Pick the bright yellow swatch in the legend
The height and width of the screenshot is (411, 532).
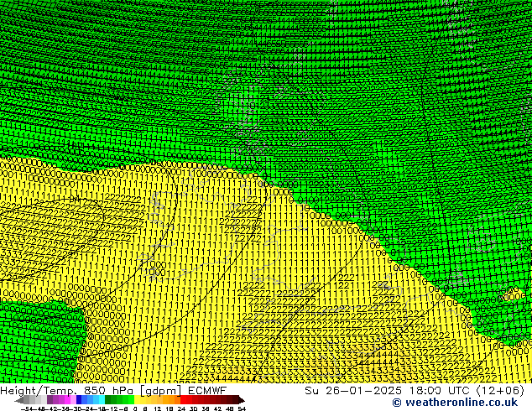pos(137,399)
